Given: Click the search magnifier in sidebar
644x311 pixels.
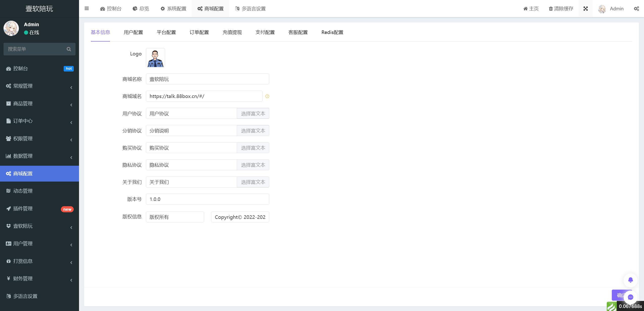Looking at the screenshot, I should 69,49.
